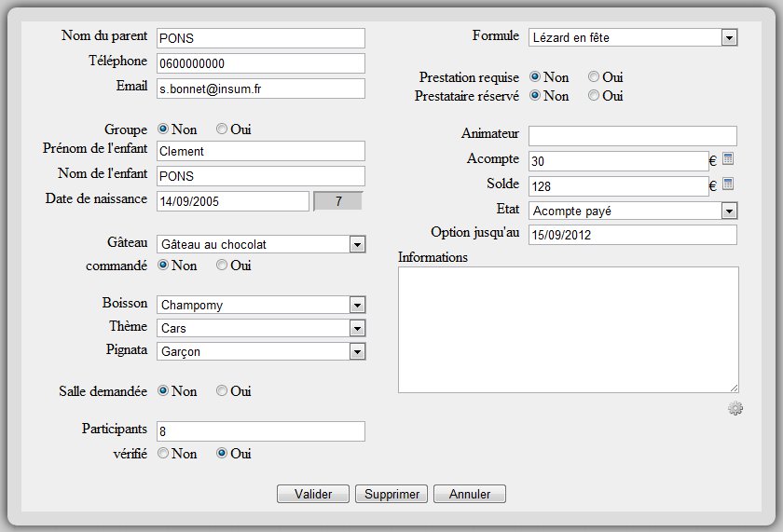Open the Formule dropdown
Image resolution: width=783 pixels, height=532 pixels.
tap(729, 37)
